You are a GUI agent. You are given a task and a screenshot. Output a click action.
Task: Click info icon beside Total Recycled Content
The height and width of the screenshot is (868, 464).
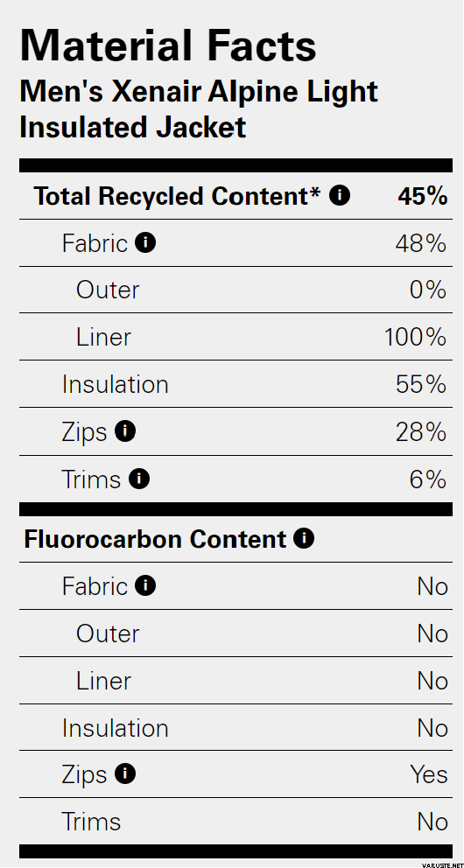[x=340, y=195]
